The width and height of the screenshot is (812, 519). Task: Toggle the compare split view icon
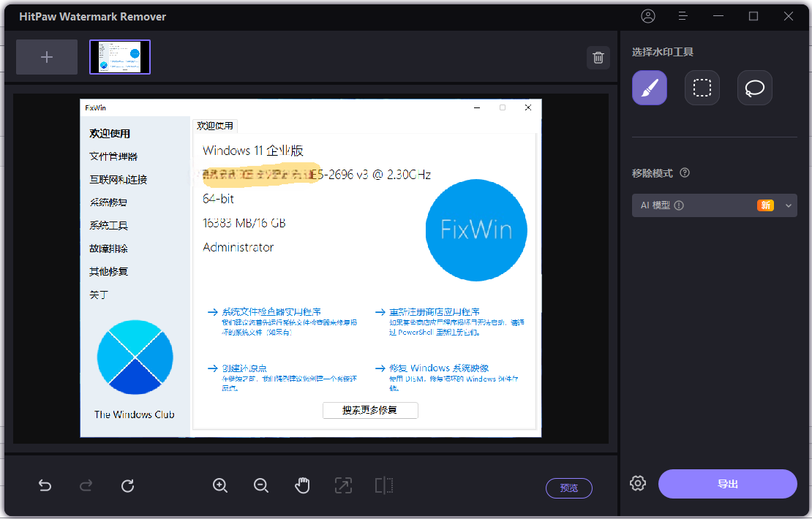click(384, 485)
